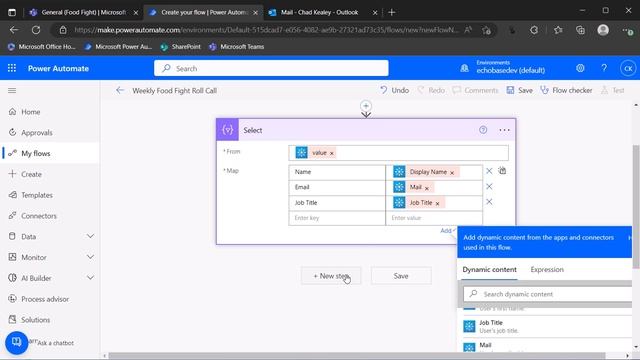Open the Microsoft Teams bookmark
The image size is (640, 360).
[x=236, y=47]
